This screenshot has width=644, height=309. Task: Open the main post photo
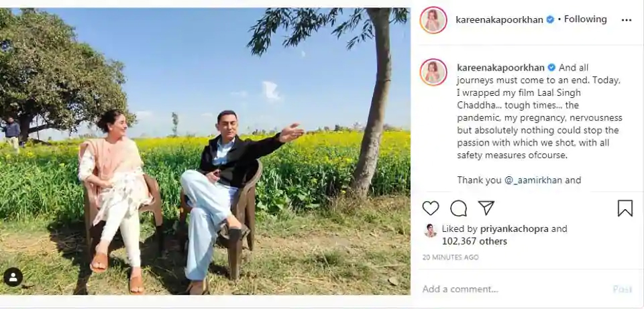point(205,151)
